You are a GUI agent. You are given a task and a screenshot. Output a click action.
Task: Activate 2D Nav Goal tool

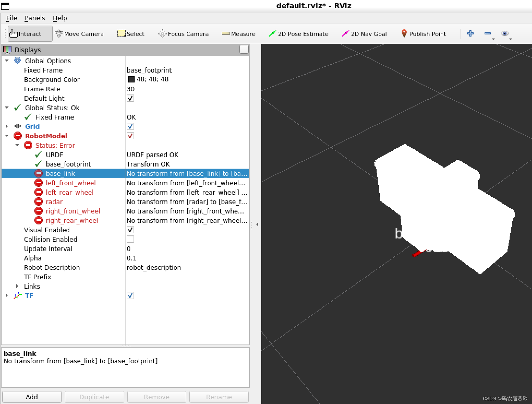[x=364, y=34]
